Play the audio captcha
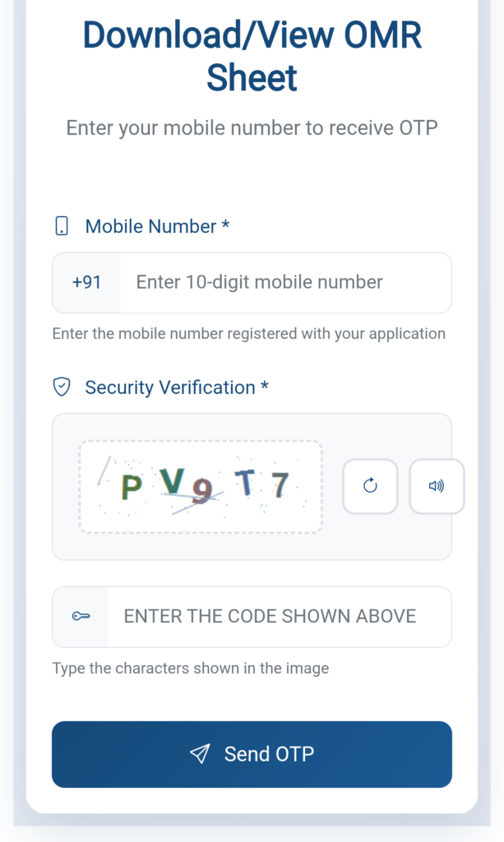The width and height of the screenshot is (504, 842). pos(437,486)
